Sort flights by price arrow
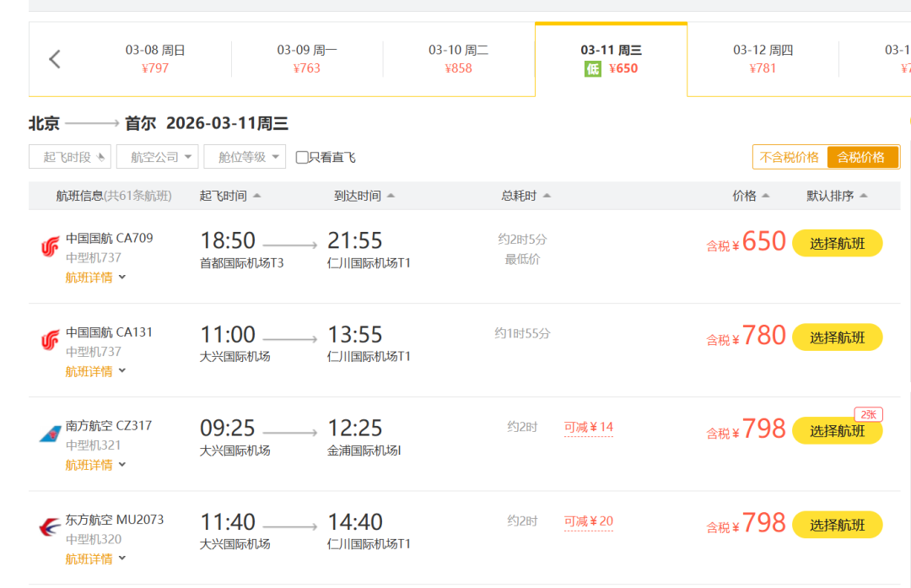This screenshot has width=911, height=588. click(x=765, y=196)
